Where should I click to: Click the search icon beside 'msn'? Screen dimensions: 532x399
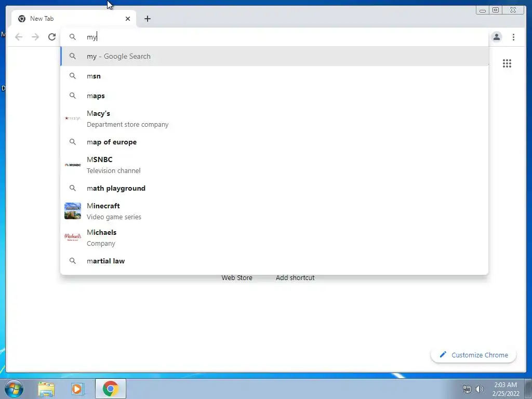coord(73,76)
